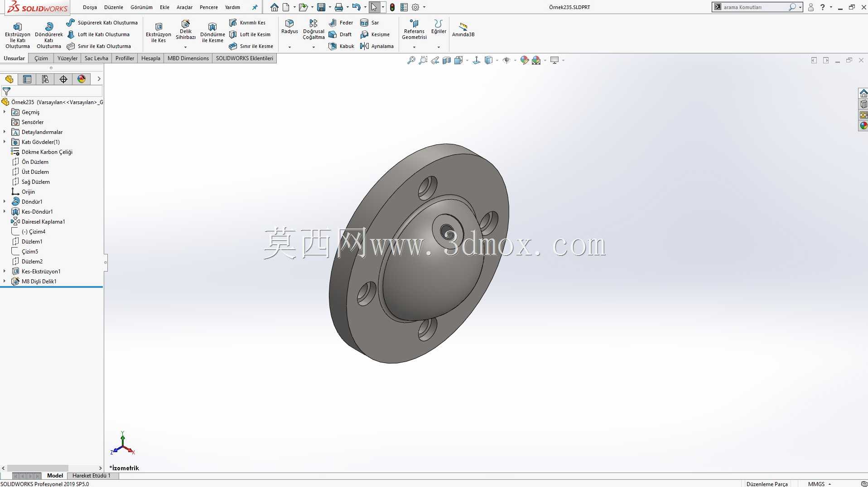This screenshot has height=487, width=868.
Task: Open Section View tool in view toolbar
Action: pos(447,60)
